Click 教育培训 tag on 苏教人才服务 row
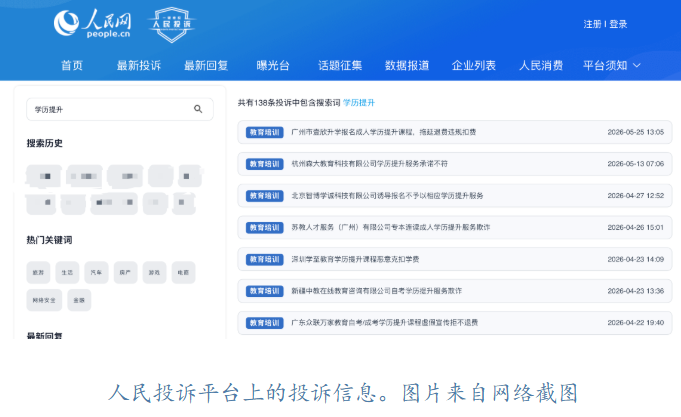681x417 pixels. pos(264,228)
